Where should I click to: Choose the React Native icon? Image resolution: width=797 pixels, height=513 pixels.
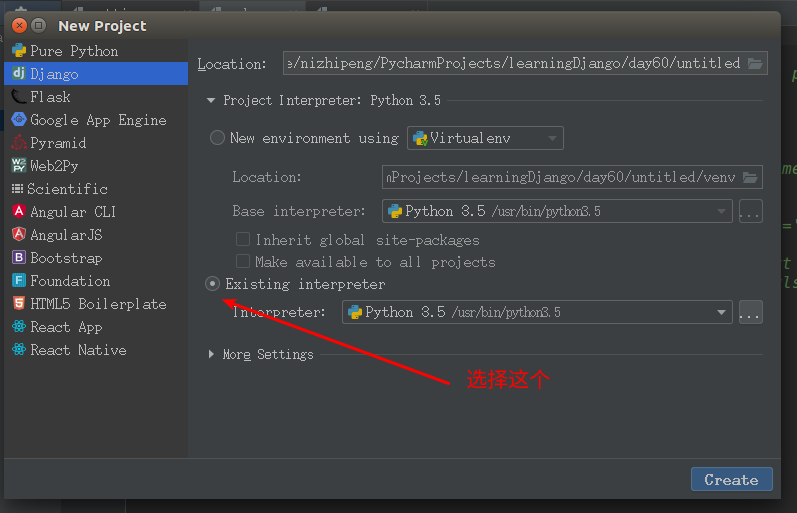(x=19, y=349)
